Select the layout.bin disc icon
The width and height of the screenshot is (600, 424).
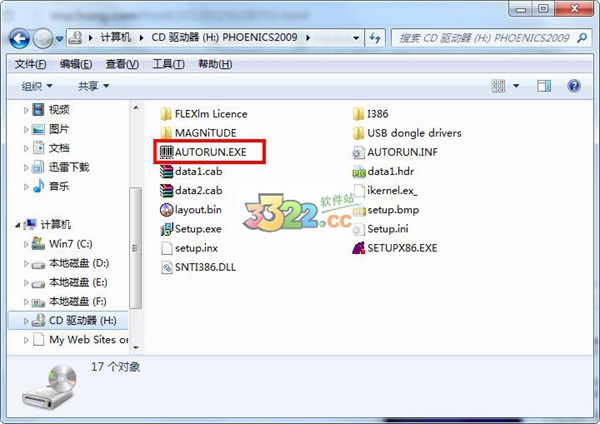(x=166, y=209)
